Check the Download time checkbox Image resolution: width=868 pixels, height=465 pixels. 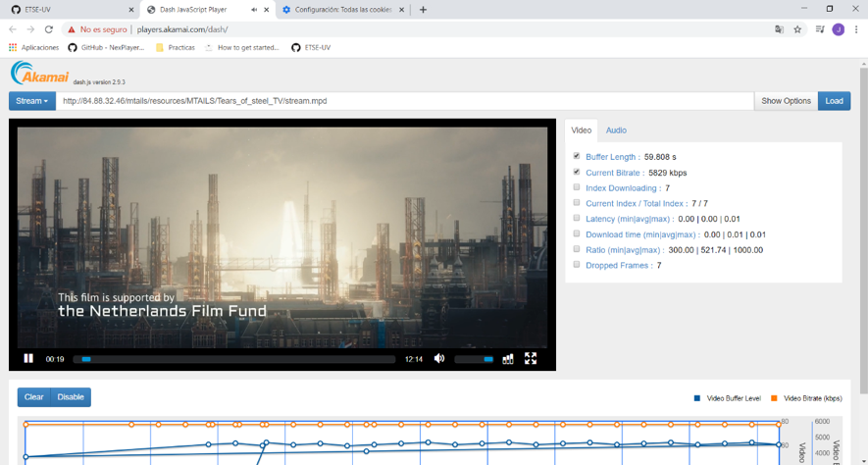(577, 233)
